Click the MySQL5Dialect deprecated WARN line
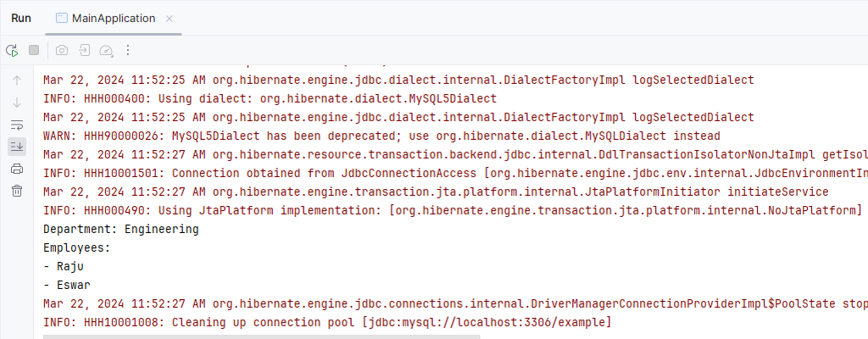Screen dimensions: 868x339 tap(381, 136)
